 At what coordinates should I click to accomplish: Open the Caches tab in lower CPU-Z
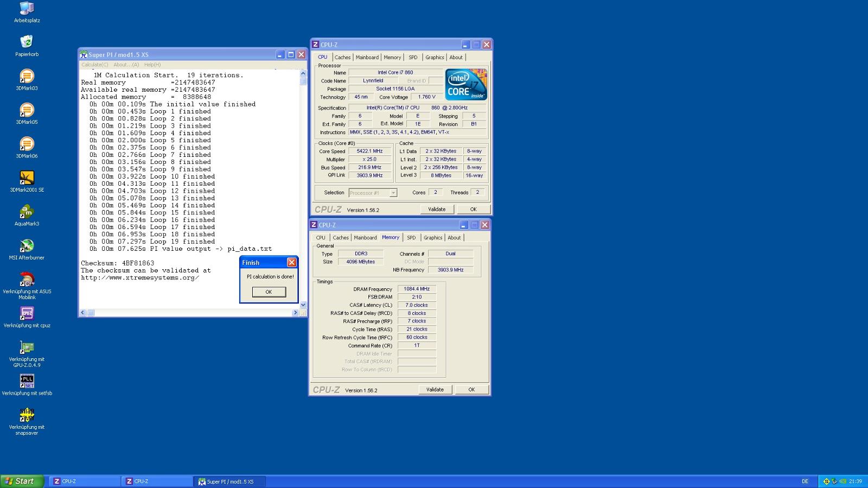click(341, 237)
